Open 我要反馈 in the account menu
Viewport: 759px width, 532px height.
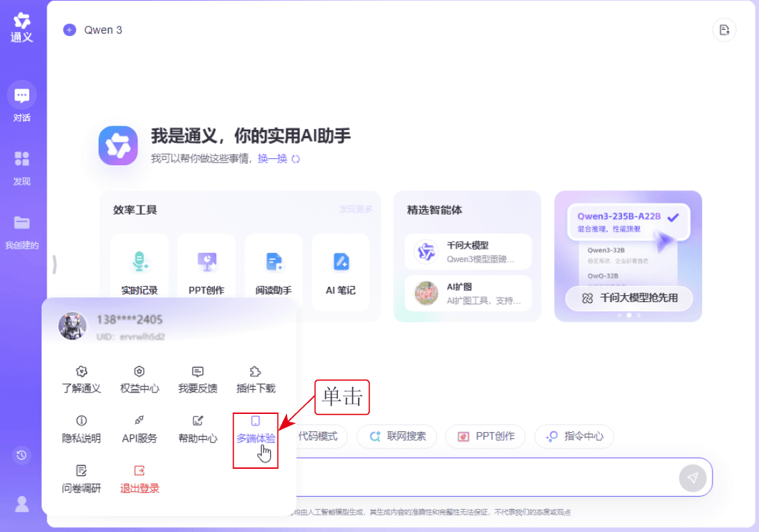tap(197, 380)
